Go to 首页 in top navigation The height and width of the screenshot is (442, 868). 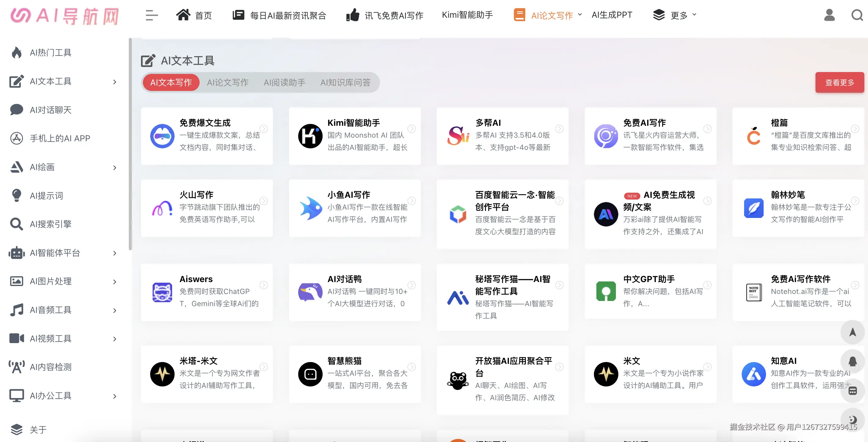tap(194, 15)
